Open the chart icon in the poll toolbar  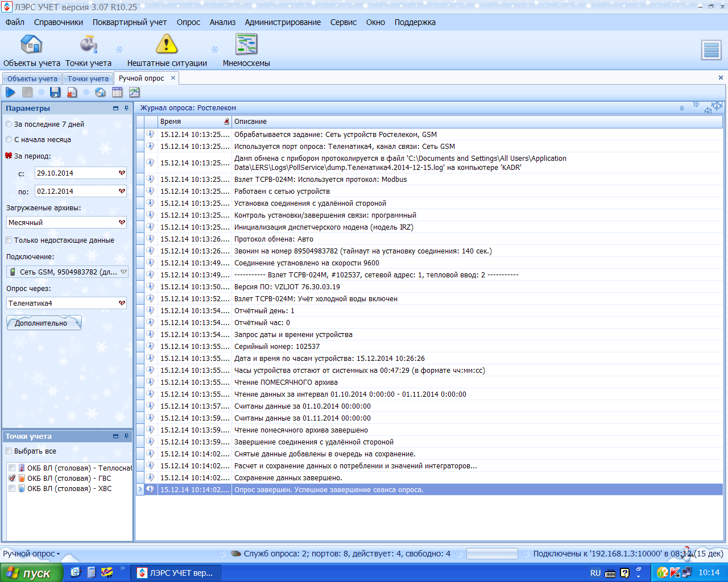[134, 92]
